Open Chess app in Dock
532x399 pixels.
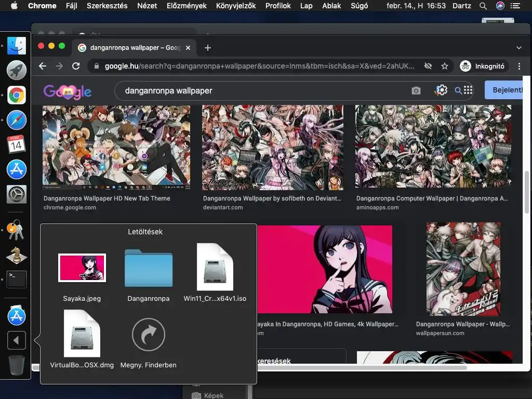pyautogui.click(x=16, y=255)
